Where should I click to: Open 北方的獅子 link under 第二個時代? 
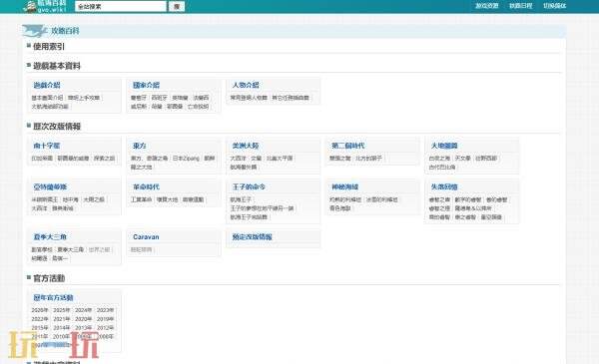(x=368, y=158)
